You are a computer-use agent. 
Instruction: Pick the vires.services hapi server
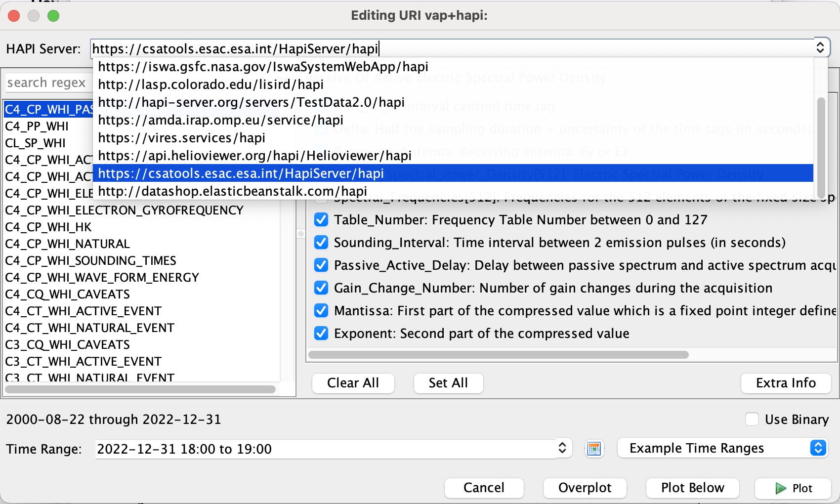(453, 137)
